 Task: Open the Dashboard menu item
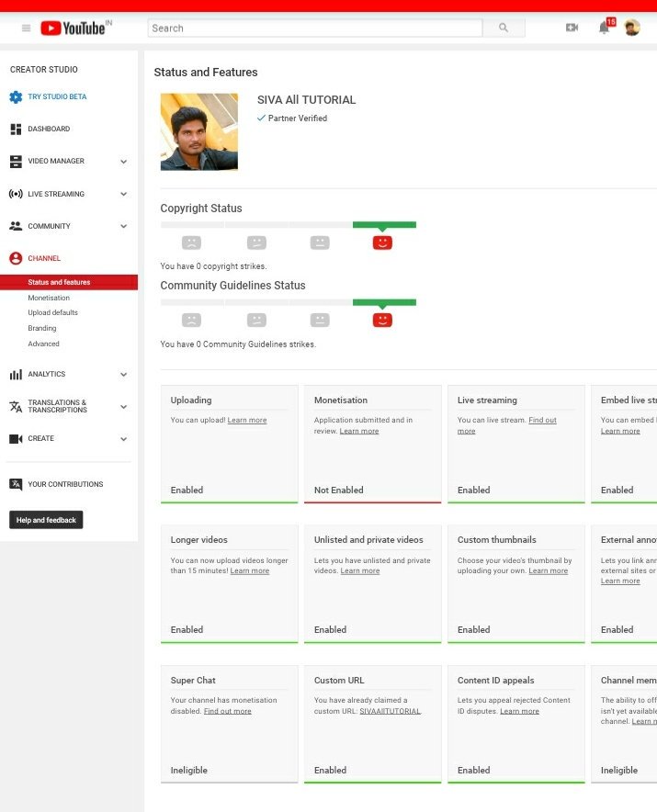[x=49, y=129]
